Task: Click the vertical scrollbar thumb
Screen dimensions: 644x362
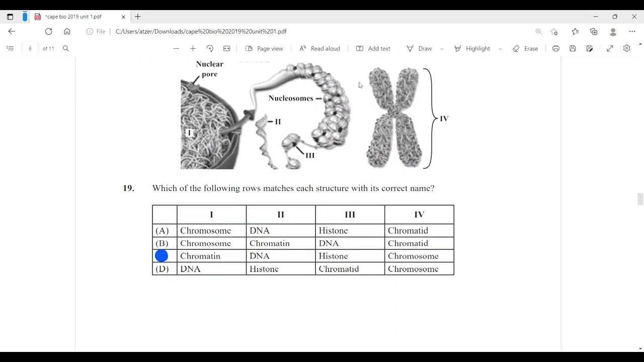Action: pyautogui.click(x=640, y=199)
